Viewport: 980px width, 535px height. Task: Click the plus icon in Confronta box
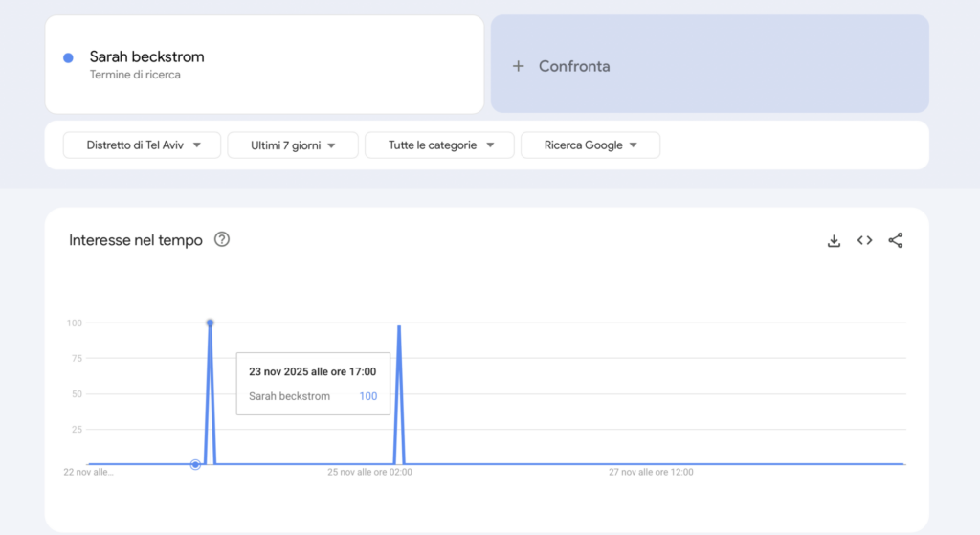tap(518, 66)
